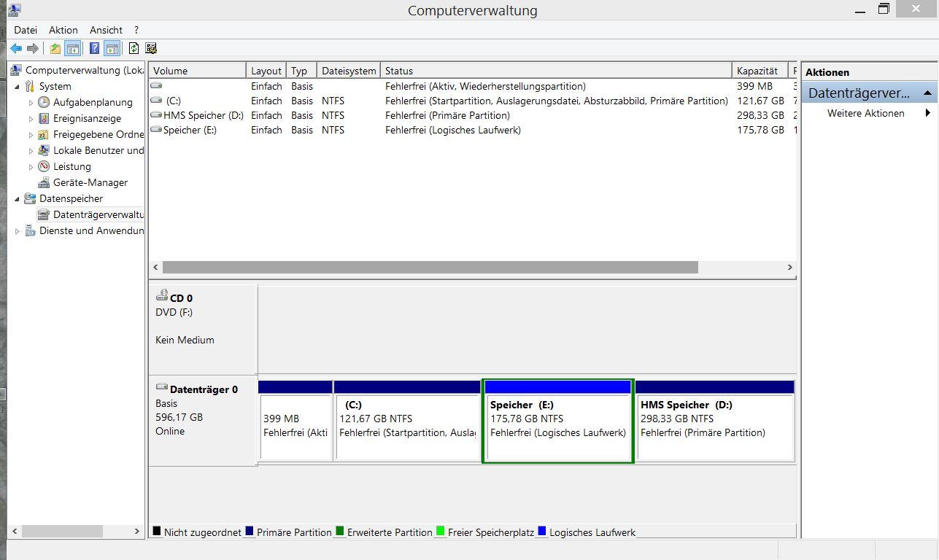Click the CD 0 disc drive icon
Screen dimensions: 939x560
[x=162, y=295]
